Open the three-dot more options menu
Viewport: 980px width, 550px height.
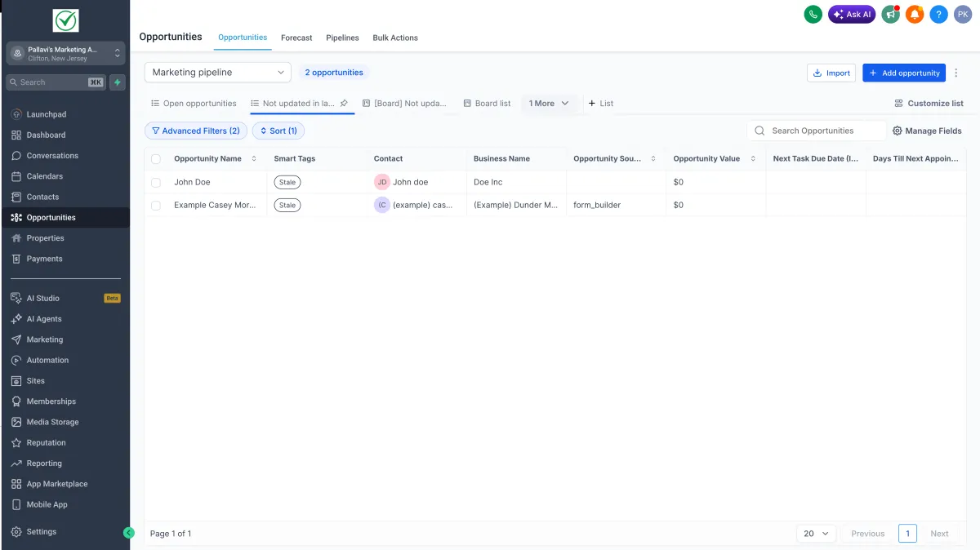pyautogui.click(x=956, y=73)
